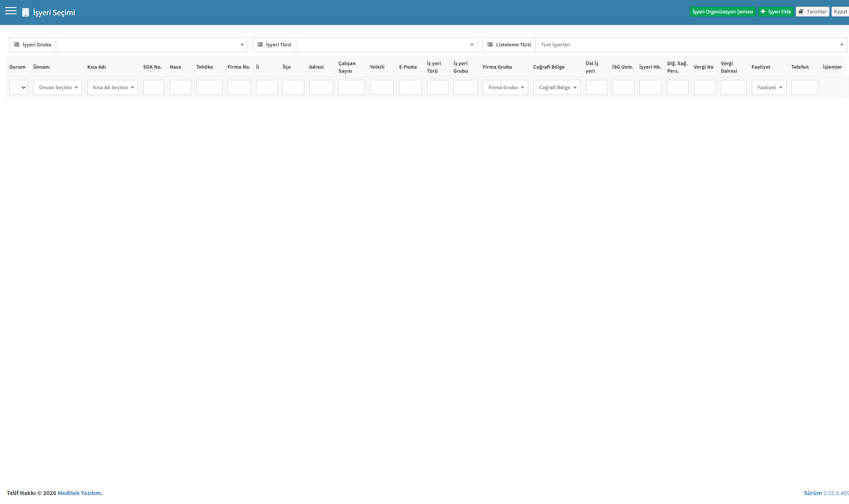The image size is (849, 504).
Task: Open İşyeri Organizasyon Şeması
Action: (x=723, y=12)
